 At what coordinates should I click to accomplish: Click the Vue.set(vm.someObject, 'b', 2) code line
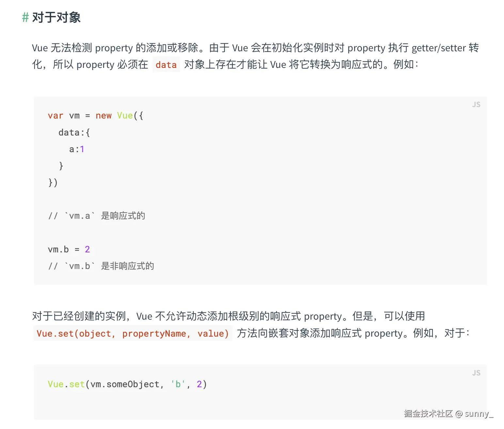pos(127,384)
